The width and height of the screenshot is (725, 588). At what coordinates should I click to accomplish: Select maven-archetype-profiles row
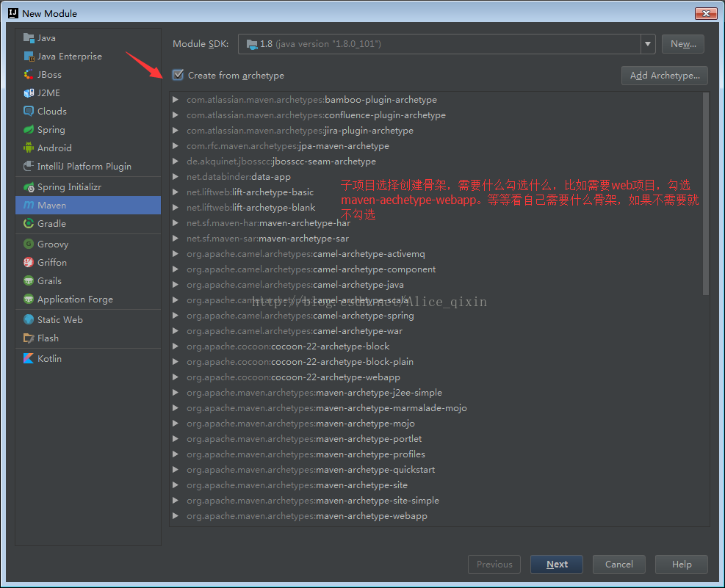pyautogui.click(x=436, y=454)
